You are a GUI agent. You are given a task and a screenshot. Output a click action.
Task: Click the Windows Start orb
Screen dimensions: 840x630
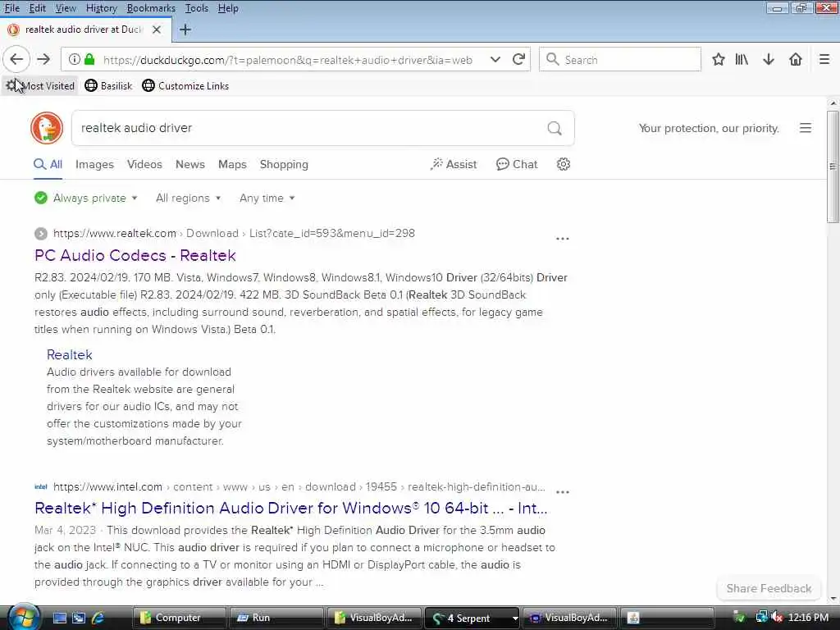(x=24, y=617)
